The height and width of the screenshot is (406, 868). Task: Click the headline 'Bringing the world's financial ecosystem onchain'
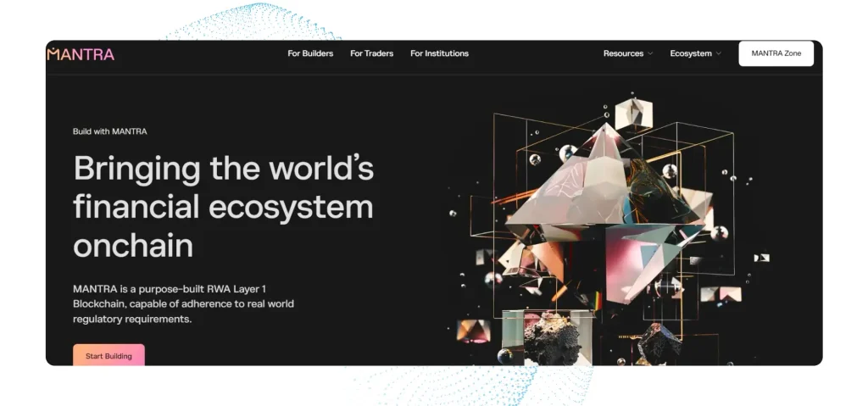[x=224, y=206]
